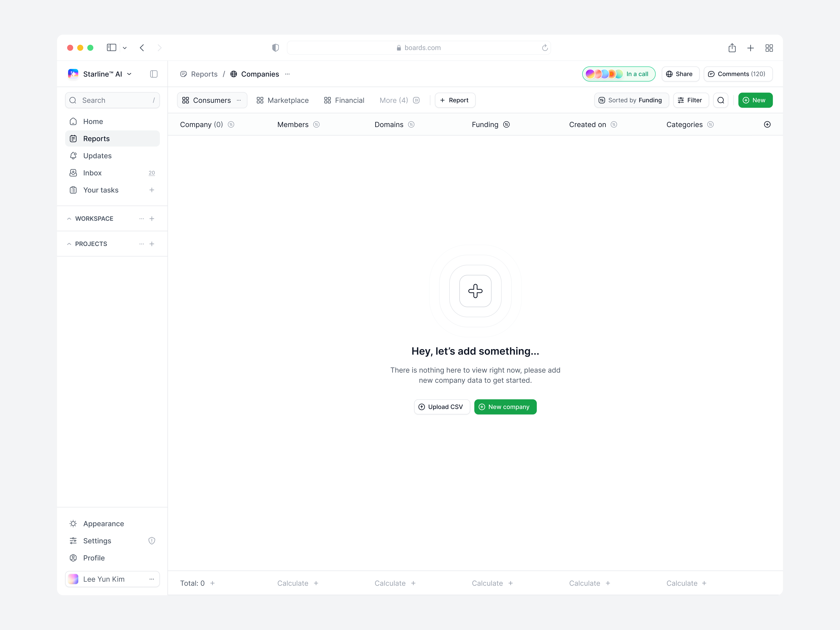The width and height of the screenshot is (840, 630).
Task: Collapse the PROJECTS section
Action: tap(69, 243)
